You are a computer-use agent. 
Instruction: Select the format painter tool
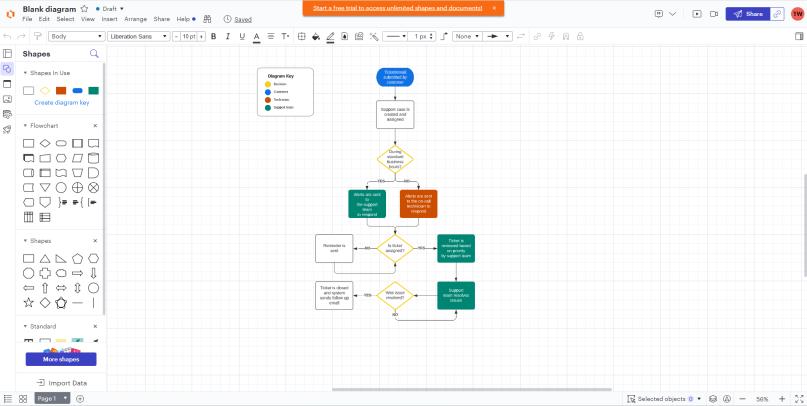[x=37, y=37]
